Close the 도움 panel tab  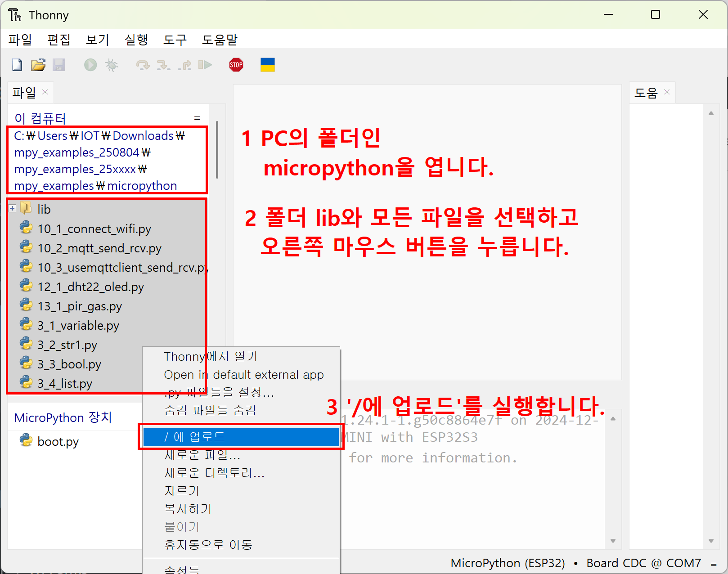pos(667,92)
